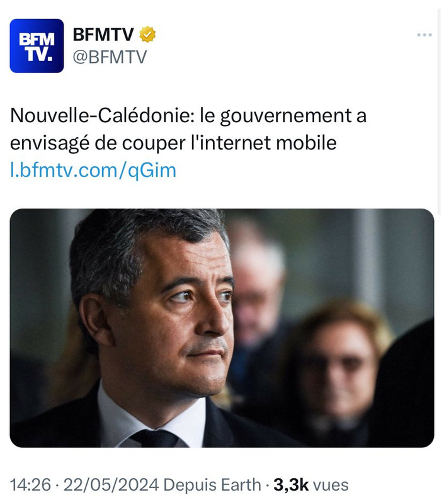Click the BFMTV display name
The width and height of the screenshot is (444, 504).
point(103,34)
